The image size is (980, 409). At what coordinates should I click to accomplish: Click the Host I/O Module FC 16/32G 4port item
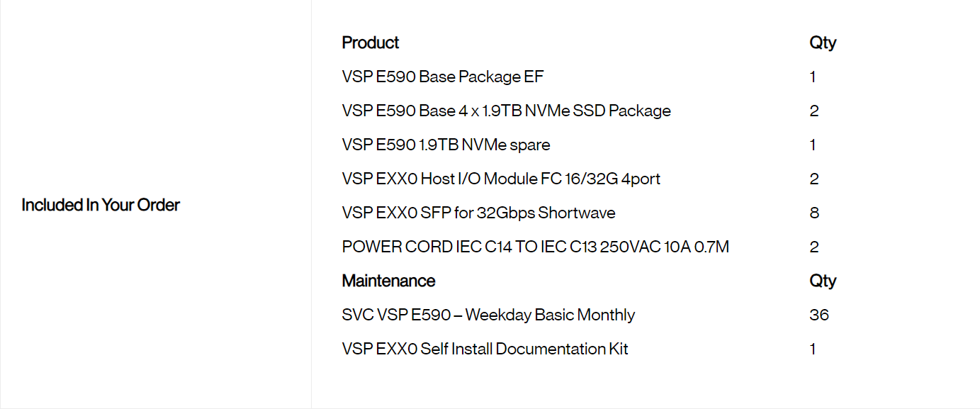pyautogui.click(x=501, y=179)
